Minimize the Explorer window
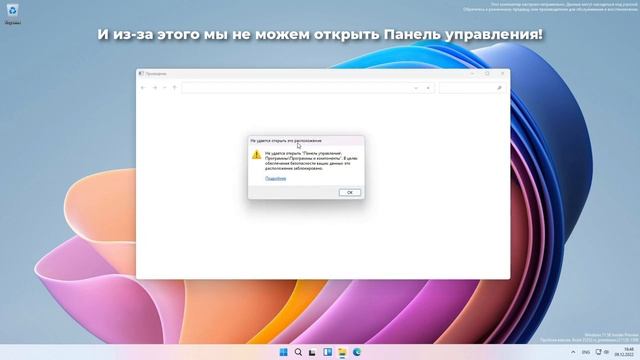The height and width of the screenshot is (360, 640). click(x=472, y=73)
